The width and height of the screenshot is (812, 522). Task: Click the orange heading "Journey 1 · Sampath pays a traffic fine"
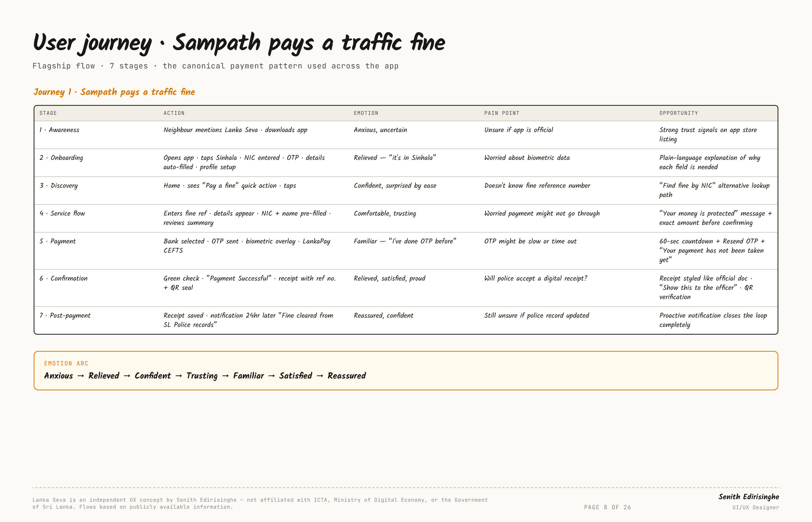coord(114,92)
